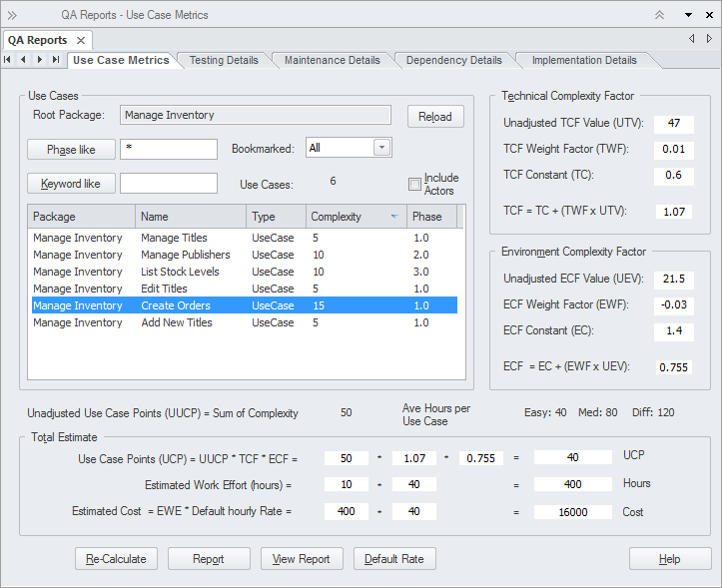Click the Keyword like text field
This screenshot has width=722, height=588.
(169, 184)
